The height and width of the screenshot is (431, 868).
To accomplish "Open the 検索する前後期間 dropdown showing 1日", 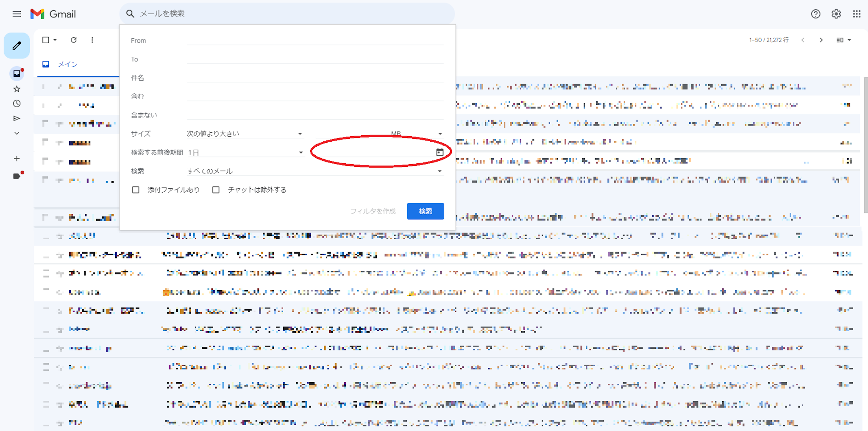I will point(245,152).
